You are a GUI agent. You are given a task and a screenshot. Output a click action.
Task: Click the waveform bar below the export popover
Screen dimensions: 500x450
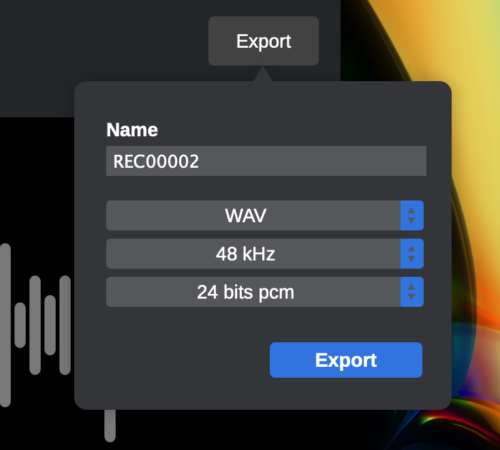tap(110, 425)
